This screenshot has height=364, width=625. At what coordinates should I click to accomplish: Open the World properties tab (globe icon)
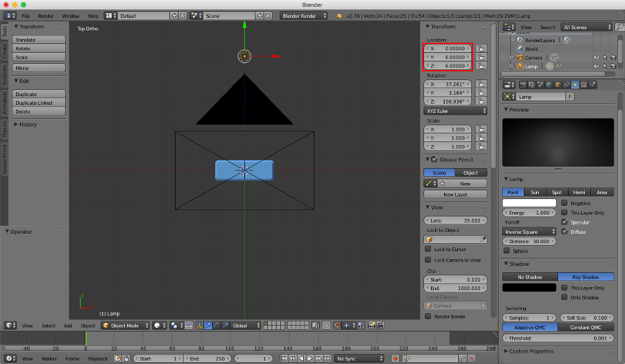click(x=549, y=85)
